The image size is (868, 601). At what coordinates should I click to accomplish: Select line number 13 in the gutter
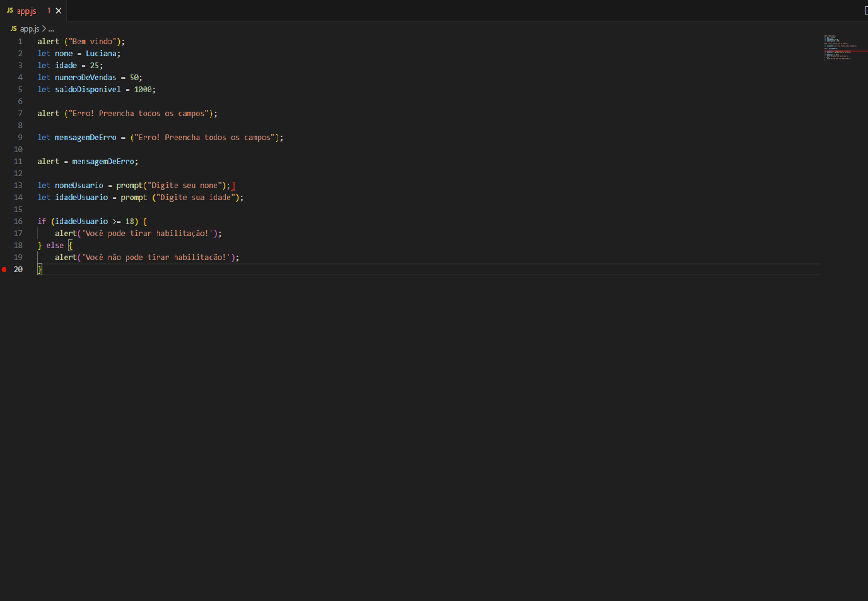tap(18, 186)
